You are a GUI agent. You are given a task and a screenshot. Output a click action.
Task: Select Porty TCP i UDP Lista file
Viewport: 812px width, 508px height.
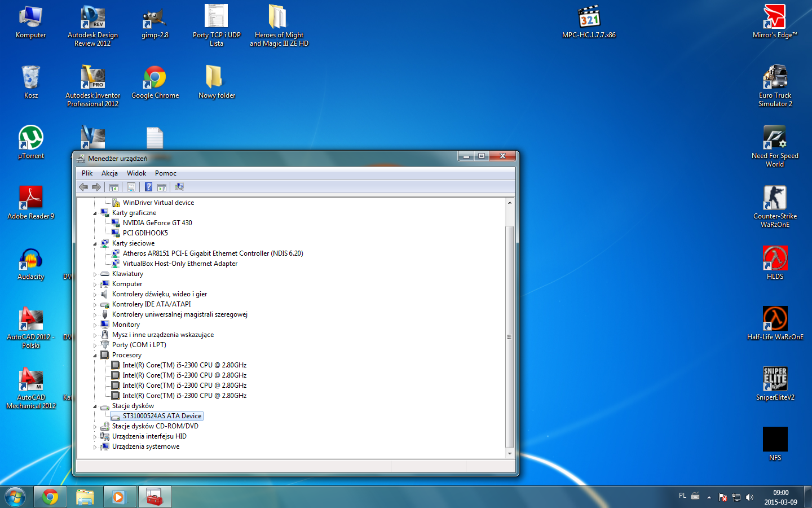pos(217,26)
